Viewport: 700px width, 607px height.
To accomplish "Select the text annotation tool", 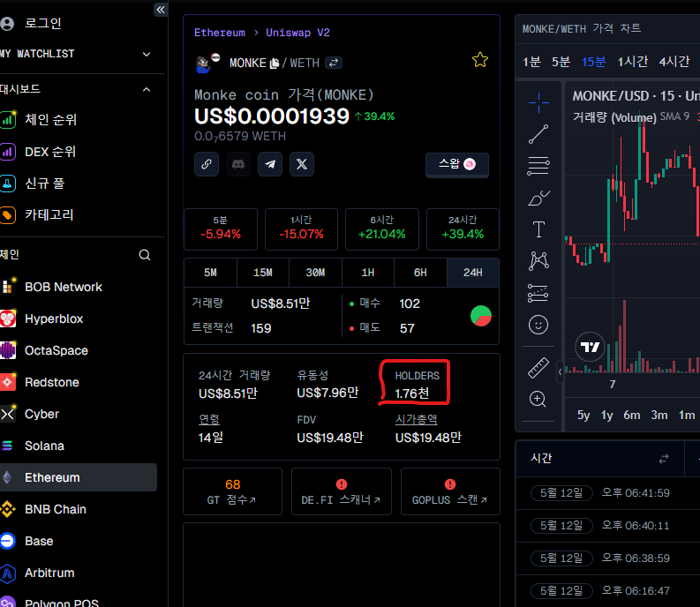I will 538,229.
